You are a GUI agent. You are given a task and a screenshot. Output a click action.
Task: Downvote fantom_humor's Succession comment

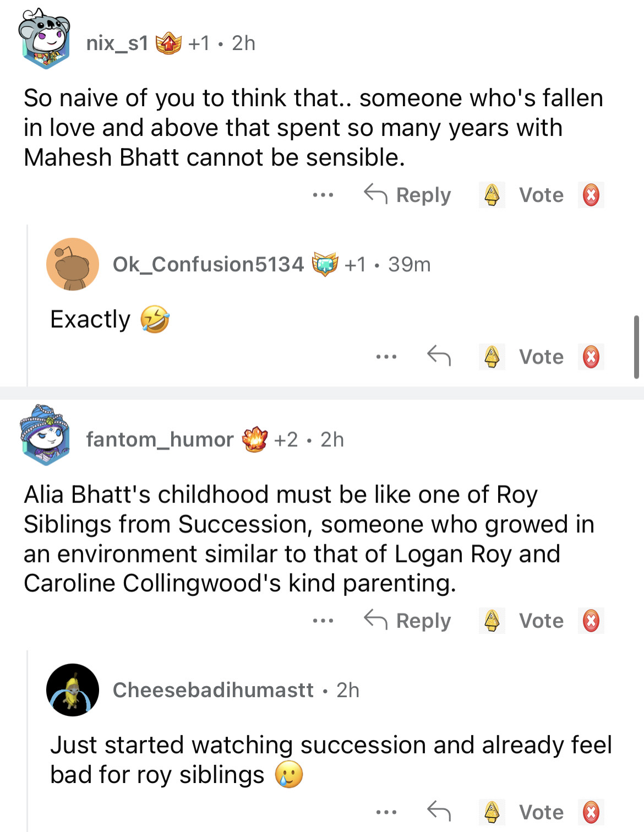tap(591, 621)
